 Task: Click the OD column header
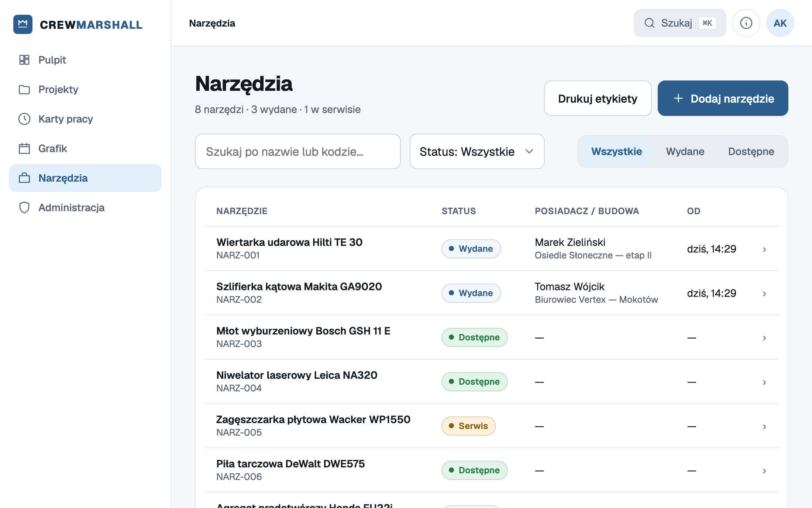point(694,211)
